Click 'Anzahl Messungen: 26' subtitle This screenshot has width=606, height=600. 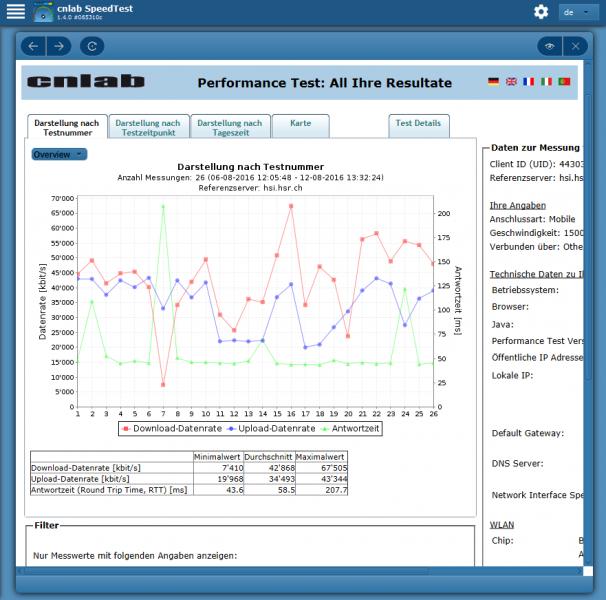tap(250, 177)
